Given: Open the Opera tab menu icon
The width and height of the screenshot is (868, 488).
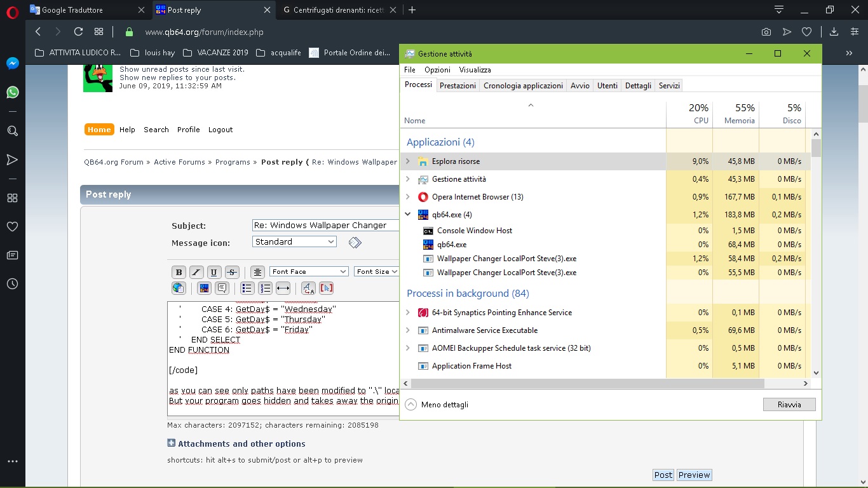Looking at the screenshot, I should (779, 10).
